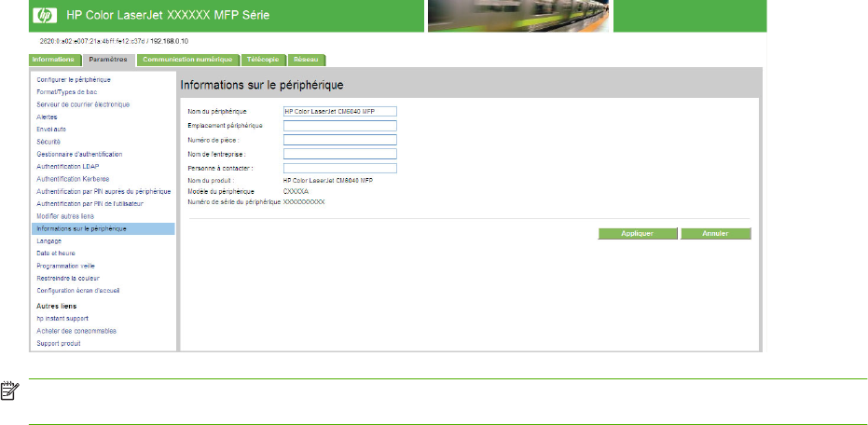Click the IP address 192.168.0.10 text
Screen dimensions: 868x425
[x=169, y=42]
